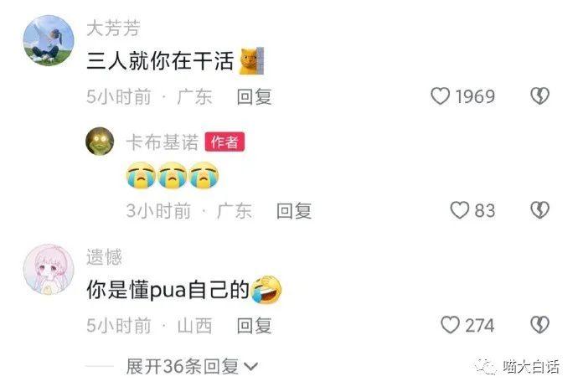This screenshot has width=578, height=392.
Task: Select comment text 三人就你在干活
Action: (160, 61)
